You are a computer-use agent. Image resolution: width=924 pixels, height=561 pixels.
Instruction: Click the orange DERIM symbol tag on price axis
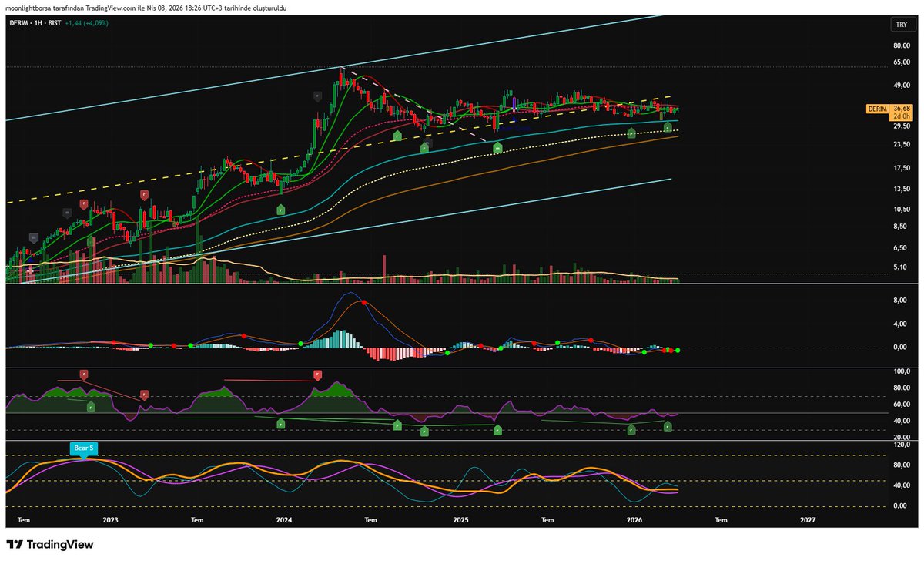pos(877,109)
